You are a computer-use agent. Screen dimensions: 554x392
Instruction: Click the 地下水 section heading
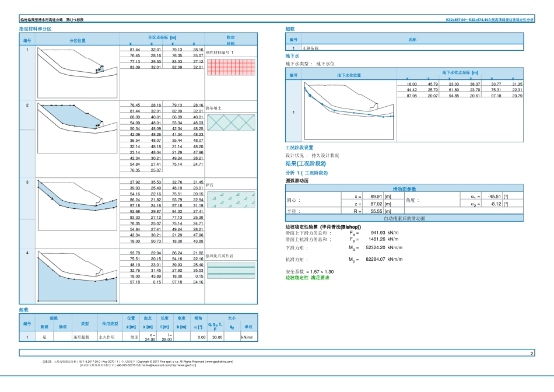pos(292,56)
